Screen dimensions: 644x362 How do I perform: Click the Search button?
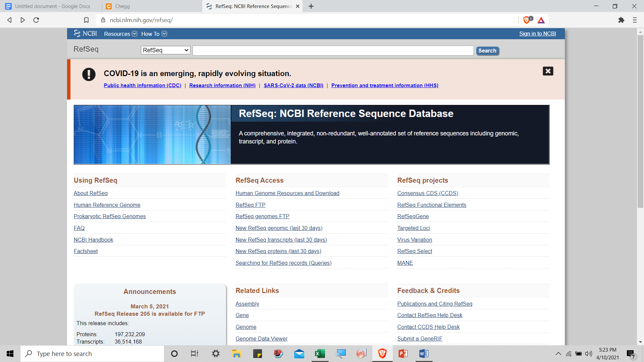487,51
